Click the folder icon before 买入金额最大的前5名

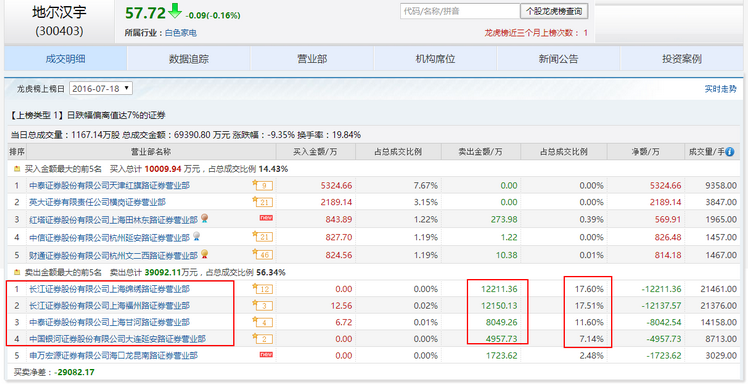pos(17,169)
